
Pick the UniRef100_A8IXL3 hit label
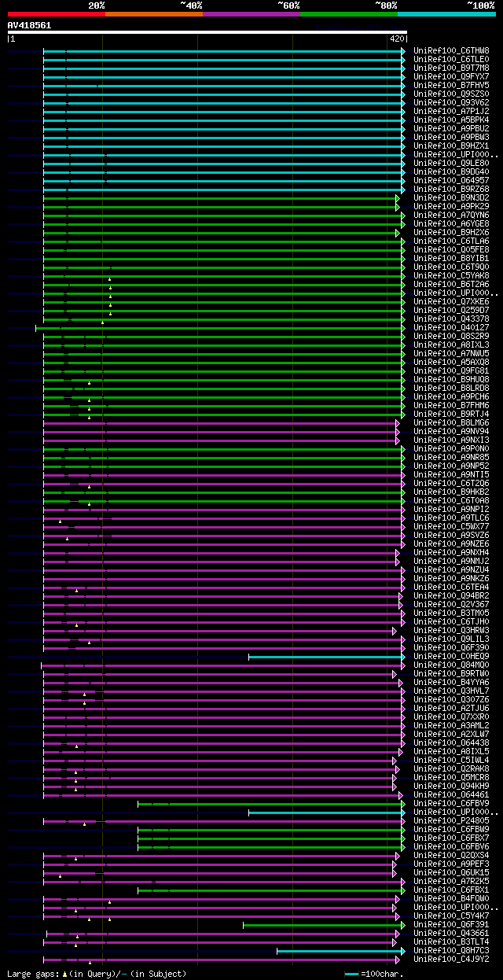coord(451,345)
